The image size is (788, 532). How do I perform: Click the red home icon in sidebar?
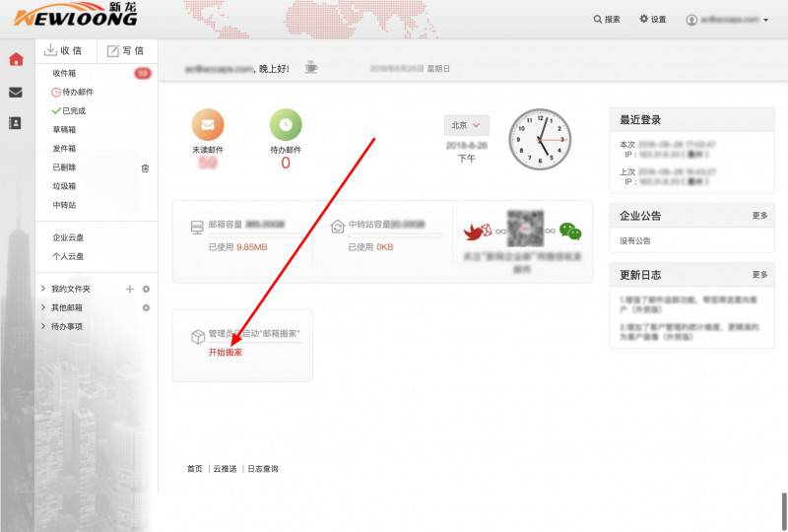pyautogui.click(x=16, y=59)
